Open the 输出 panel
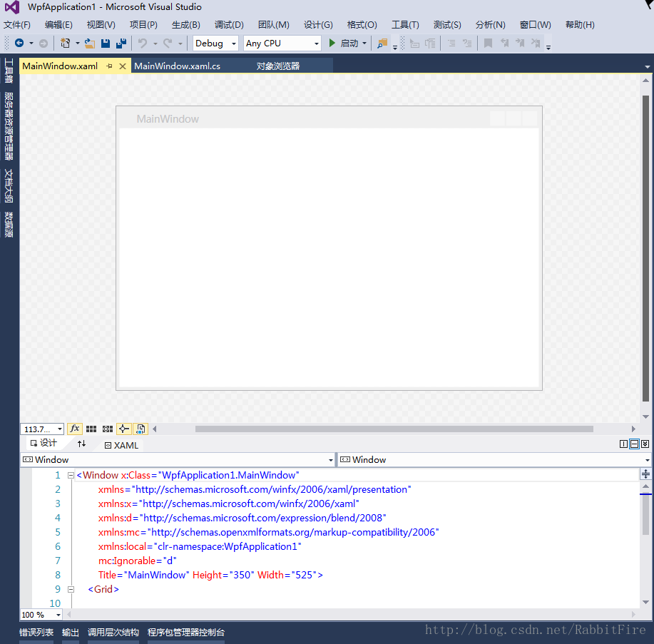The height and width of the screenshot is (644, 654). point(71,633)
